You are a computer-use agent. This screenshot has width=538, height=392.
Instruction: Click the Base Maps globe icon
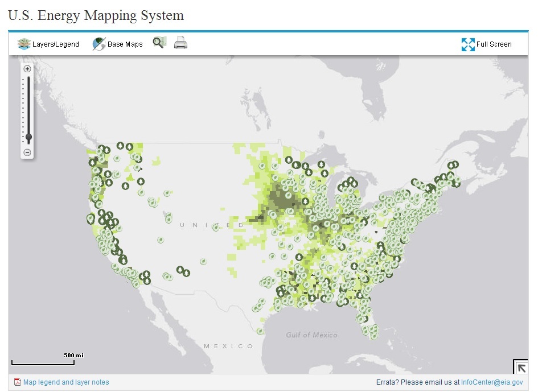(x=98, y=43)
